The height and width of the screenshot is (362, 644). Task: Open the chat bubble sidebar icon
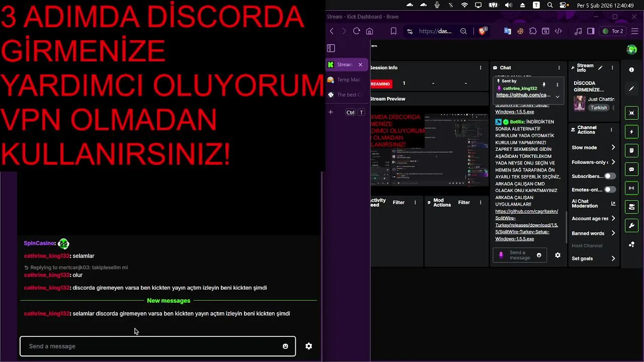[x=632, y=169]
